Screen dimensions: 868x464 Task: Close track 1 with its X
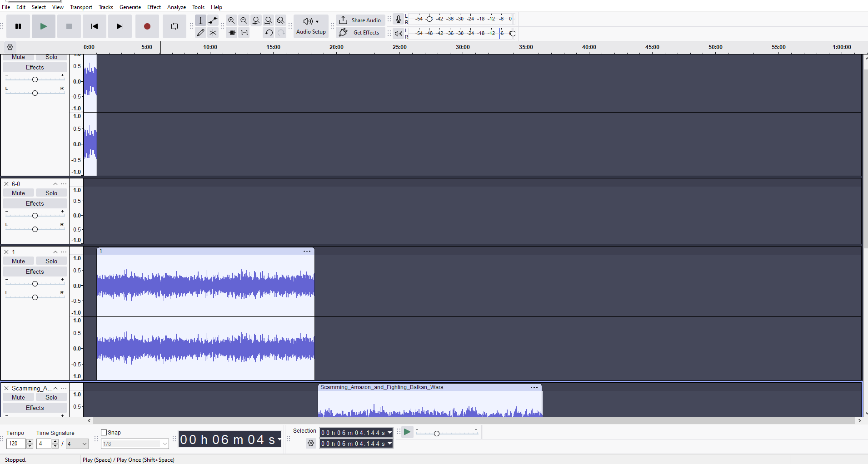[x=6, y=252]
